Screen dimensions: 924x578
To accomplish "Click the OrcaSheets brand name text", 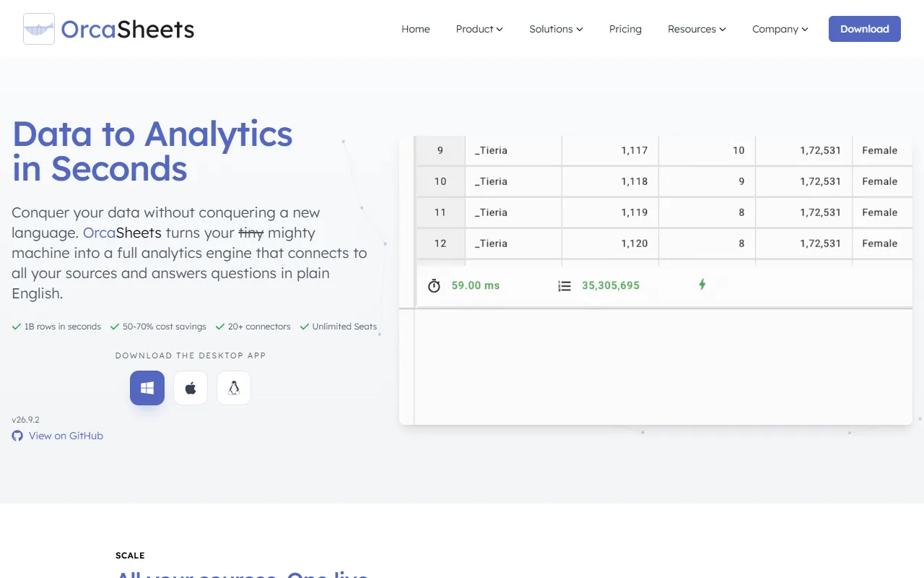I will (x=128, y=29).
